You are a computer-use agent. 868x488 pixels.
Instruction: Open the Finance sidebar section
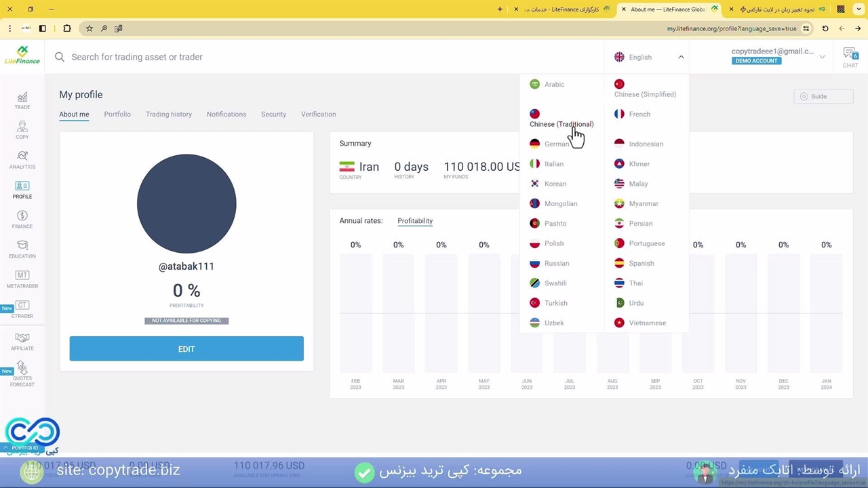point(22,220)
